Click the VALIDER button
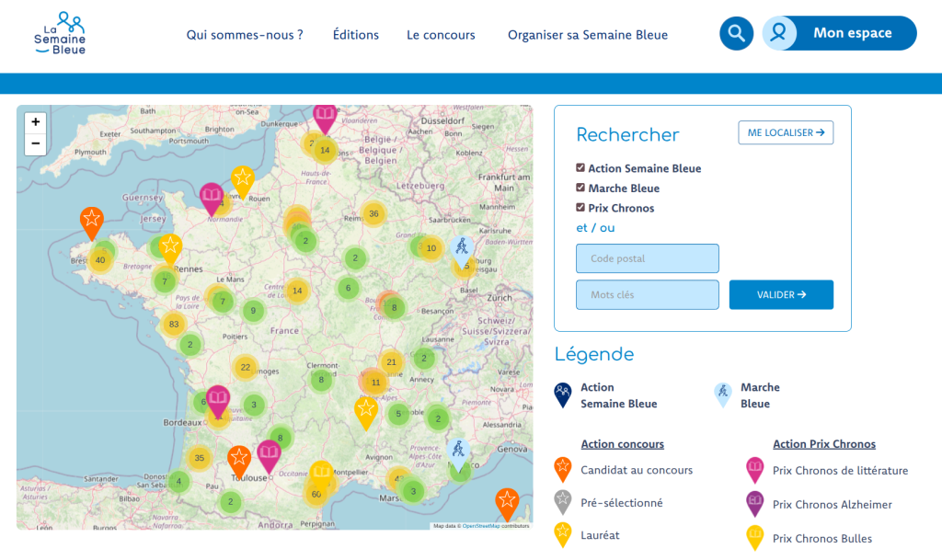Image resolution: width=942 pixels, height=560 pixels. pos(781,294)
